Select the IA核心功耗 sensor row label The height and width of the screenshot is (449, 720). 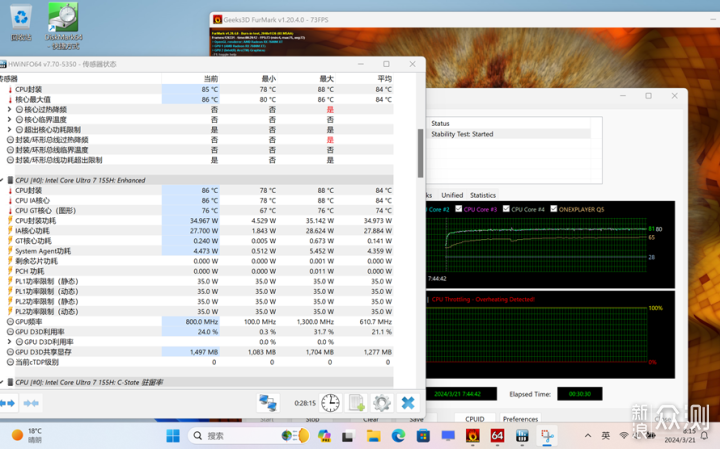point(32,230)
